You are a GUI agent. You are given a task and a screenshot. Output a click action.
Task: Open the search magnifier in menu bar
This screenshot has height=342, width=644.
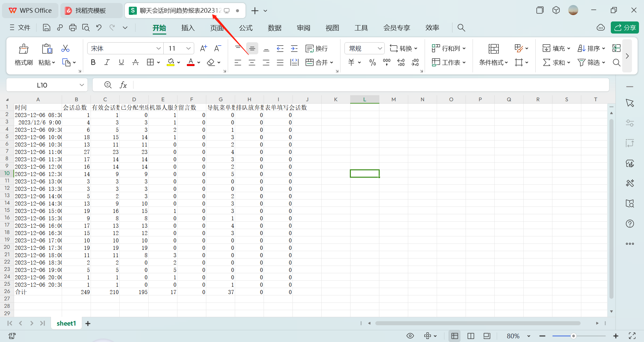[462, 28]
